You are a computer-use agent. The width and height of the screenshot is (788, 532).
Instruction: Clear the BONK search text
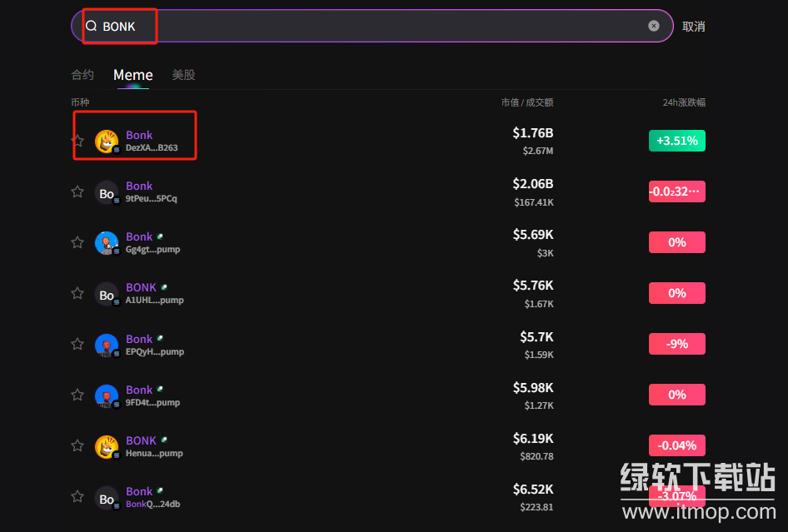point(654,26)
